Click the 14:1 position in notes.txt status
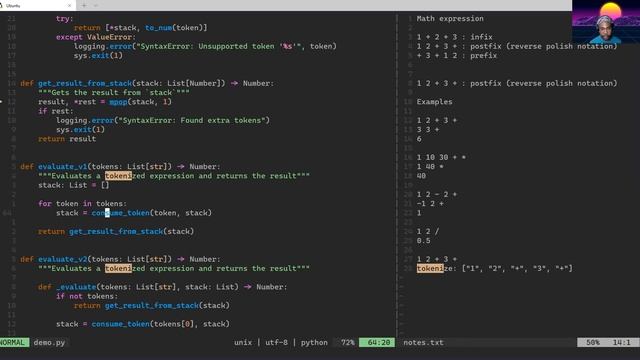Viewport: 640px width, 360px height. (621, 342)
